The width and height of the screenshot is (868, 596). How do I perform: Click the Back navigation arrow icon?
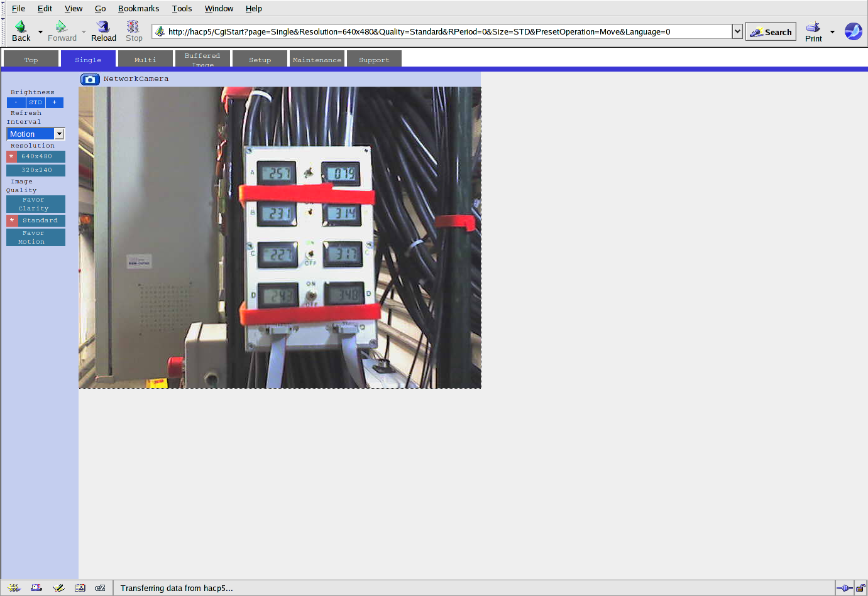pos(21,26)
